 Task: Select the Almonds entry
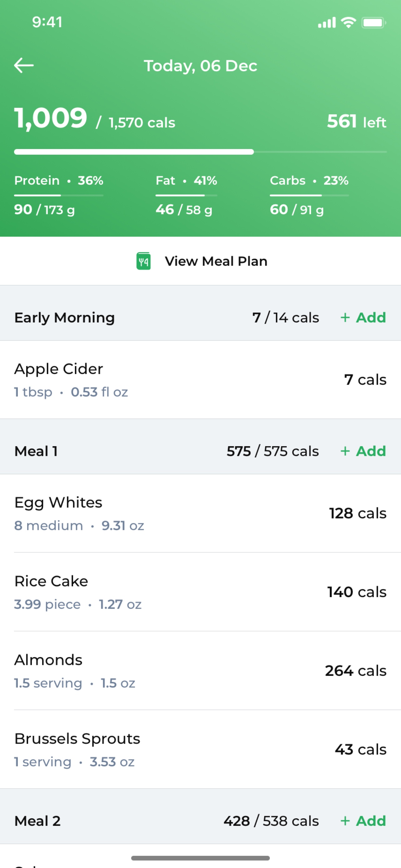(x=200, y=671)
